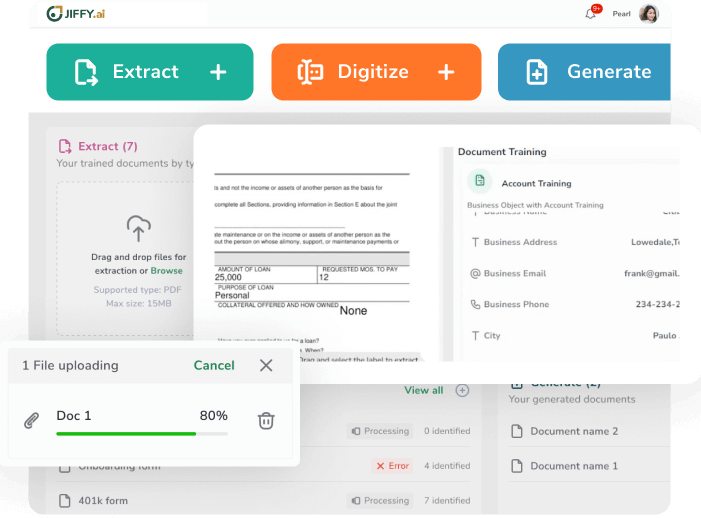Click the Personal purpose of loan value

pyautogui.click(x=232, y=295)
